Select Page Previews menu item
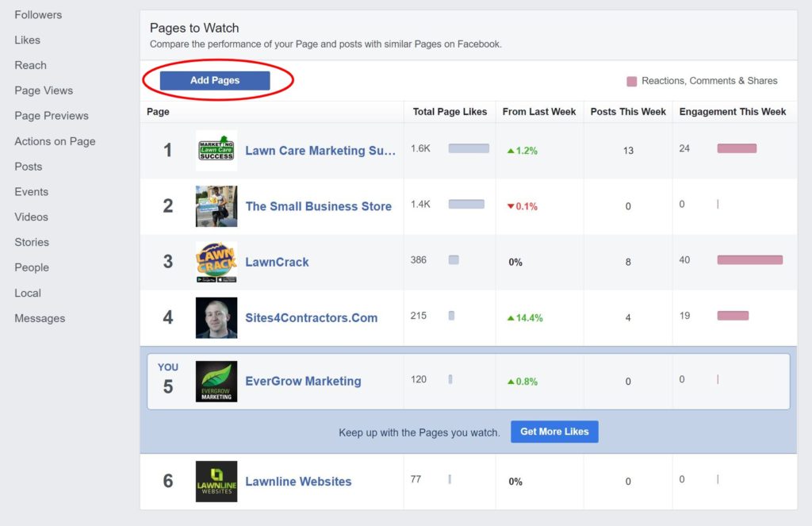The width and height of the screenshot is (812, 526). [52, 116]
